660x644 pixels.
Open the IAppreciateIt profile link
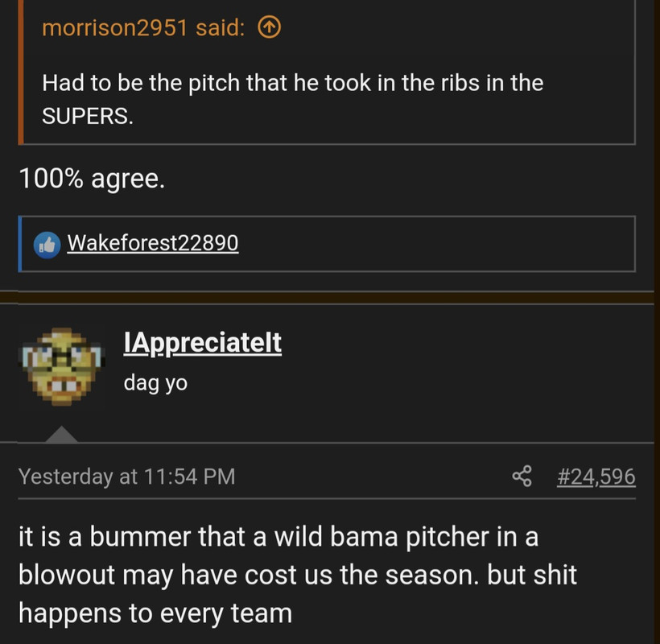203,343
